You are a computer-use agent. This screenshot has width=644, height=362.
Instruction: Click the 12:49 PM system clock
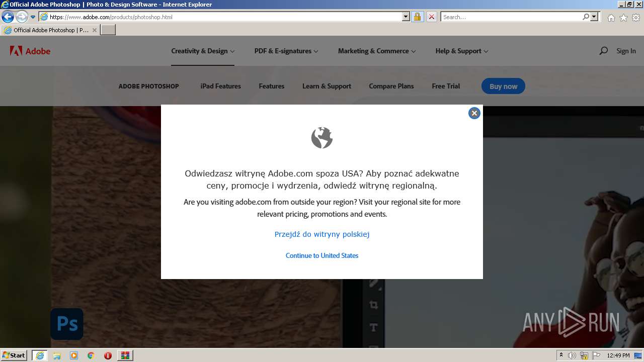[618, 355]
